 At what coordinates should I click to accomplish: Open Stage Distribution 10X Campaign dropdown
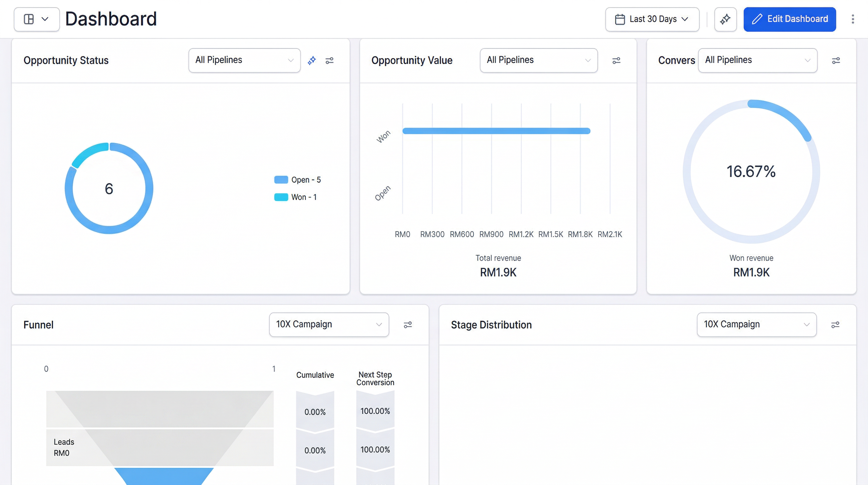point(756,325)
